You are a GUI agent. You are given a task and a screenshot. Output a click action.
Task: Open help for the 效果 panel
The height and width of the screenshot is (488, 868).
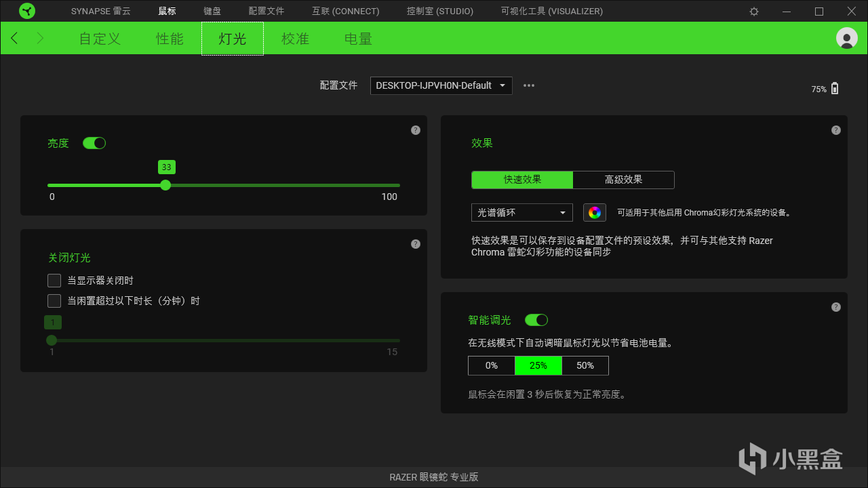pos(836,130)
